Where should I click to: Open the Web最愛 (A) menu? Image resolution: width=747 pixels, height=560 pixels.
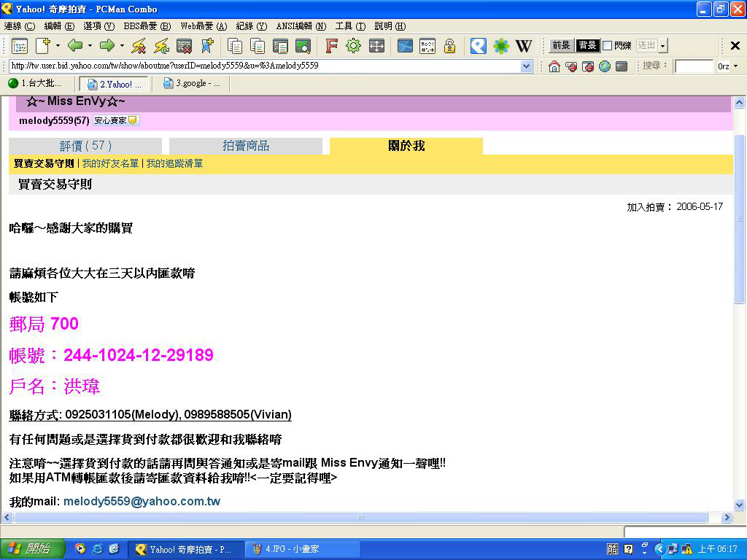tap(204, 26)
